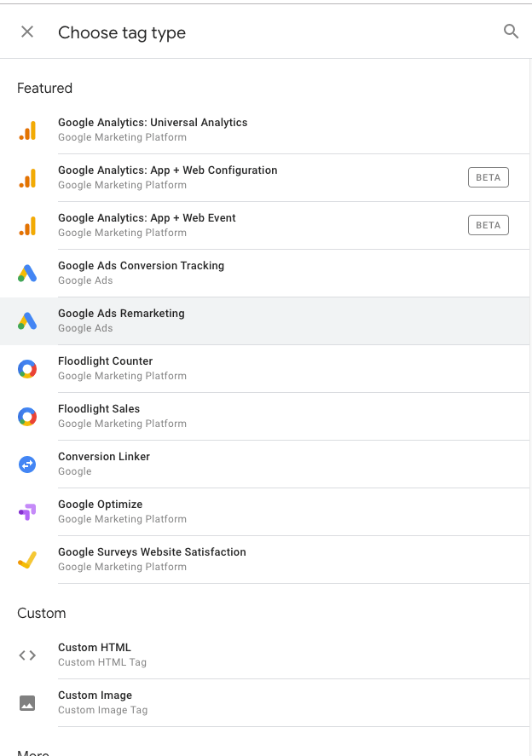532x756 pixels.
Task: Click the Floodlight Sales icon
Action: coord(27,416)
